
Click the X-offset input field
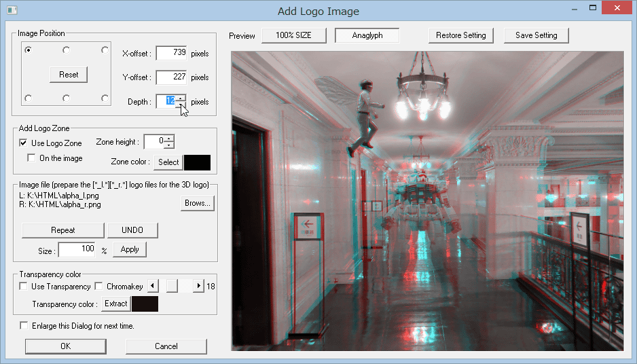click(171, 53)
